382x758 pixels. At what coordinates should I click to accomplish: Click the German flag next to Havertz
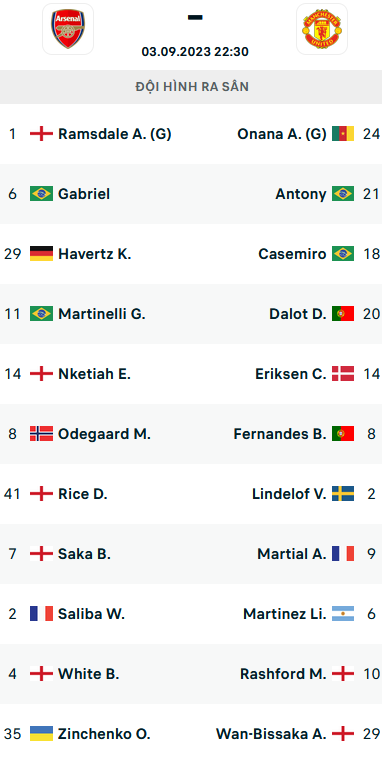(x=41, y=254)
